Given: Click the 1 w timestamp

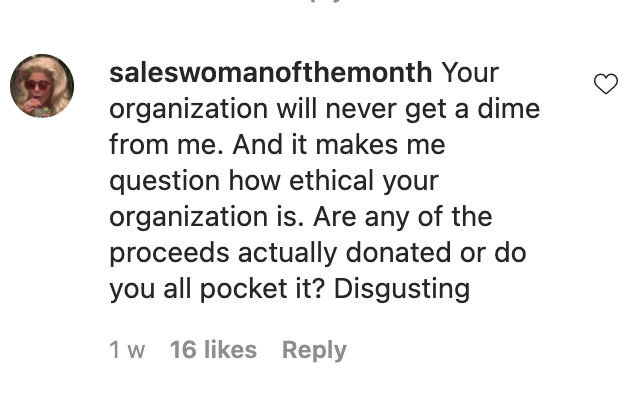Looking at the screenshot, I should [x=127, y=350].
